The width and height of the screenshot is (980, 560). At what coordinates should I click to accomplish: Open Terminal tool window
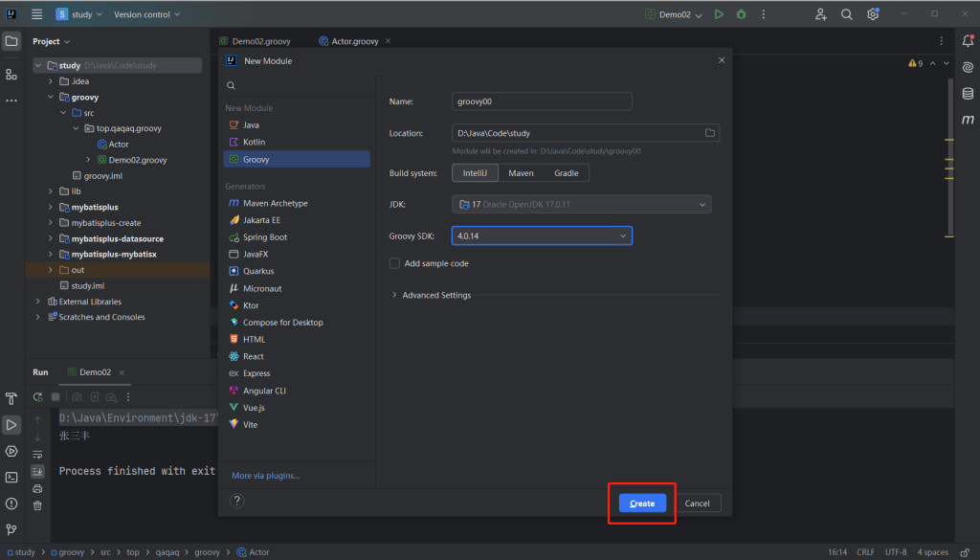click(x=11, y=478)
